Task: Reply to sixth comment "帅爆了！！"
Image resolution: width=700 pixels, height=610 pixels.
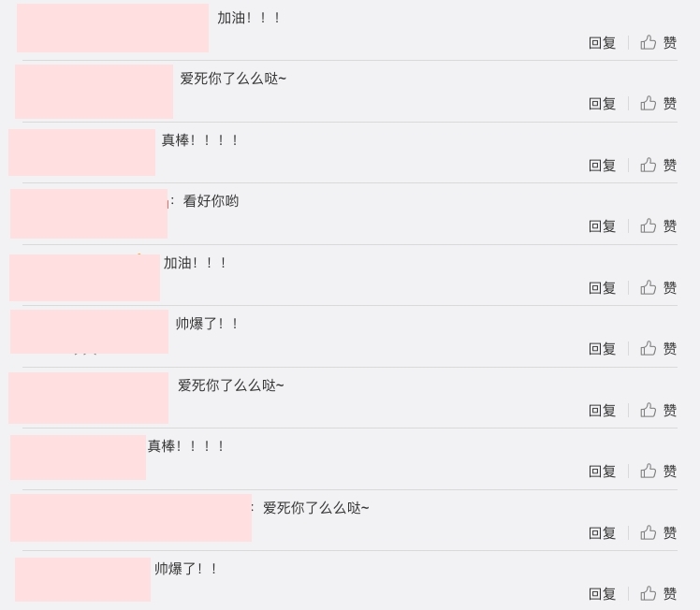Action: [602, 349]
